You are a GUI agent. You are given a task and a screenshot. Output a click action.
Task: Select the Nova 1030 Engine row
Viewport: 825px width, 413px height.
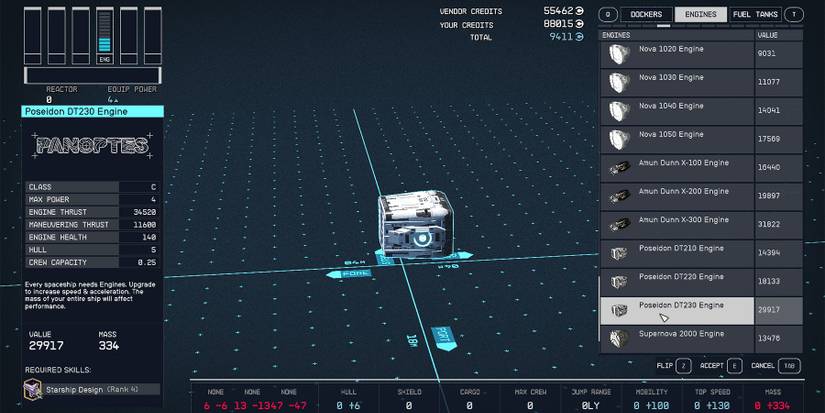(x=678, y=82)
